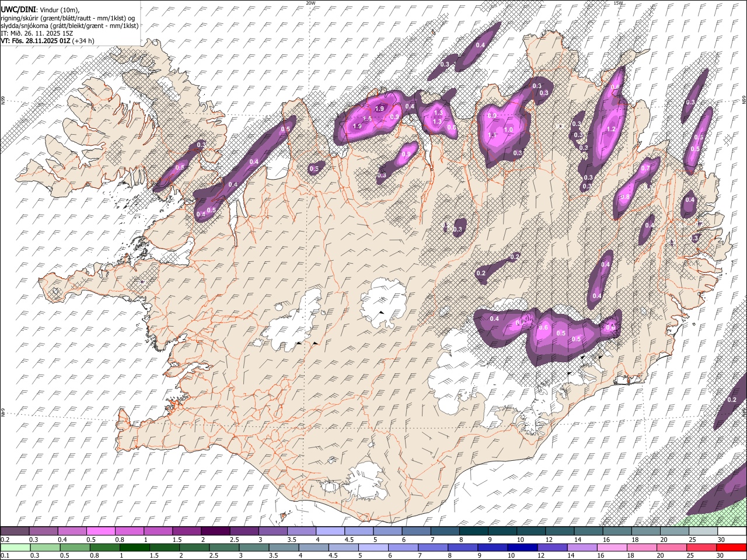747x560 pixels.
Task: Click the '0.1' label in the lower legend row
Action: click(5, 556)
